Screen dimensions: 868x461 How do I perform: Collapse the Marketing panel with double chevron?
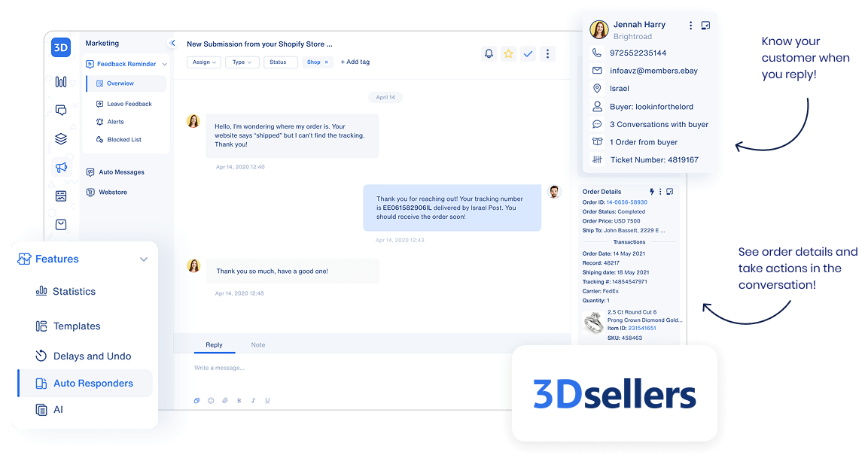172,43
